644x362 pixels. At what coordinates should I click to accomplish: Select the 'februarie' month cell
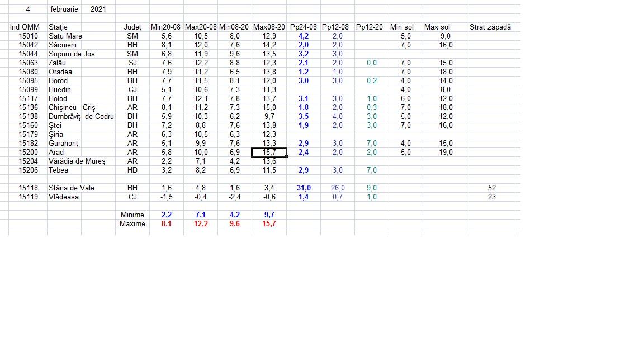click(x=64, y=9)
